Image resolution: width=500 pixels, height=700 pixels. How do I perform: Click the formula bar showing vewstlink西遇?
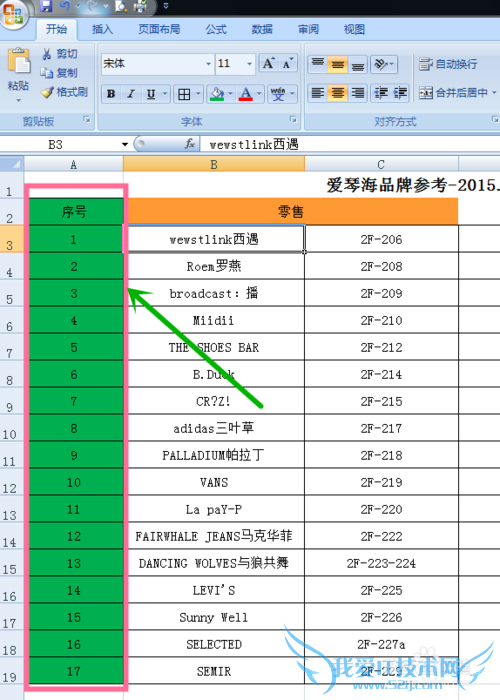tap(350, 145)
